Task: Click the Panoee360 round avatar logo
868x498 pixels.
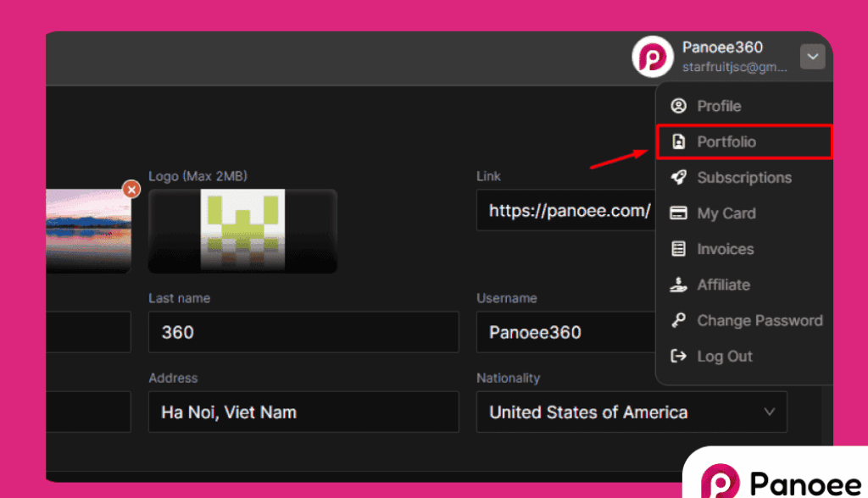Action: pos(653,57)
